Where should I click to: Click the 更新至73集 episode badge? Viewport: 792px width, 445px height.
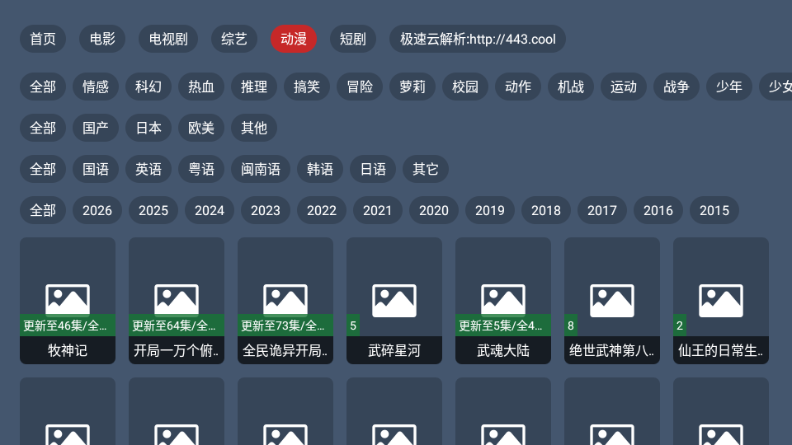(285, 325)
